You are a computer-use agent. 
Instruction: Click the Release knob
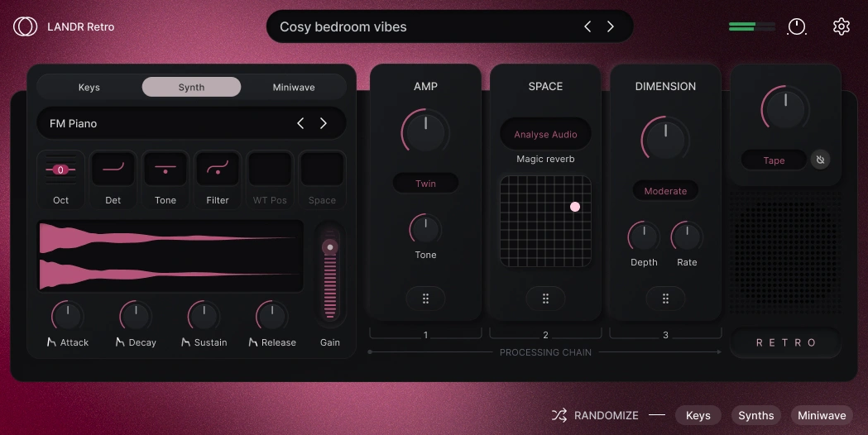tap(271, 317)
